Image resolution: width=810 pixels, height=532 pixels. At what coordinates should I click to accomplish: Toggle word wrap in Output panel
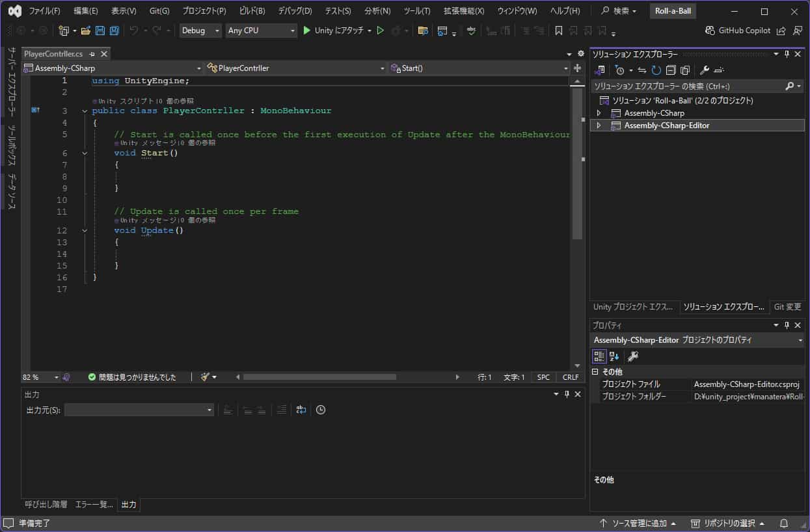(301, 410)
